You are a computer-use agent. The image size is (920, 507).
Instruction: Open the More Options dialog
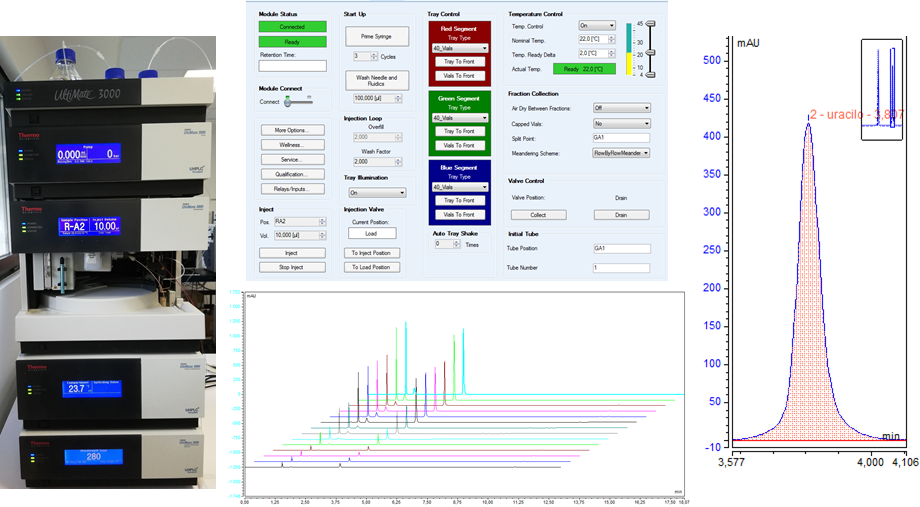(292, 130)
